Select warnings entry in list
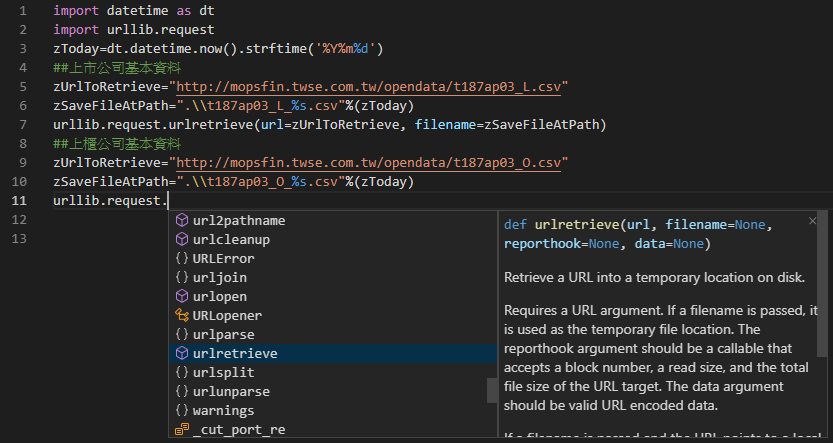833x443 pixels. (333, 411)
